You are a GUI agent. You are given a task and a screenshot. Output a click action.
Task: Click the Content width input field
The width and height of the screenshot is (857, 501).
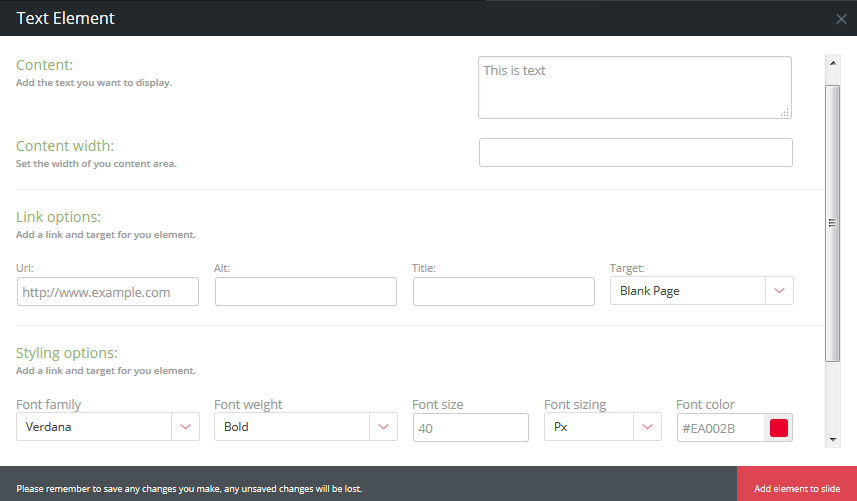[x=635, y=152]
